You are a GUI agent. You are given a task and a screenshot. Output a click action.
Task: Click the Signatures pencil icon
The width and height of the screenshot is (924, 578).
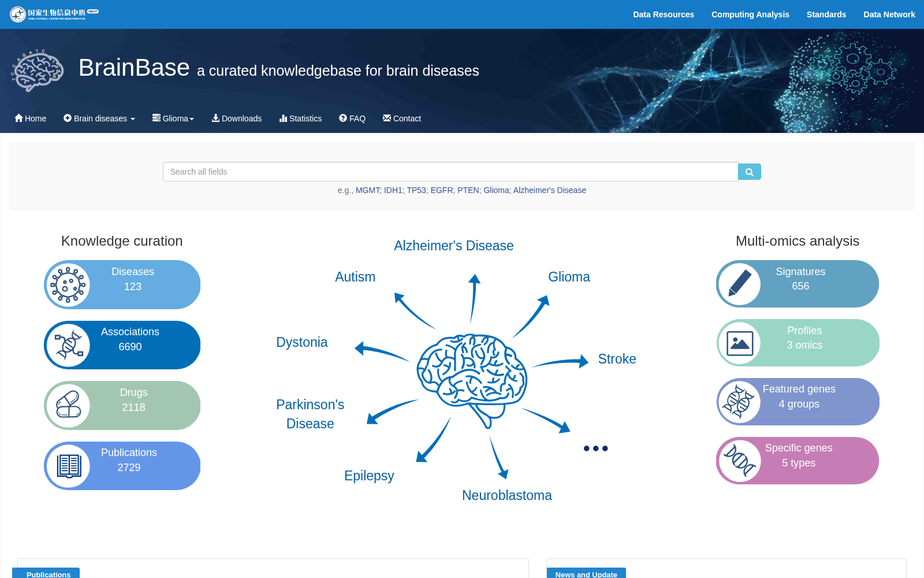pyautogui.click(x=740, y=284)
